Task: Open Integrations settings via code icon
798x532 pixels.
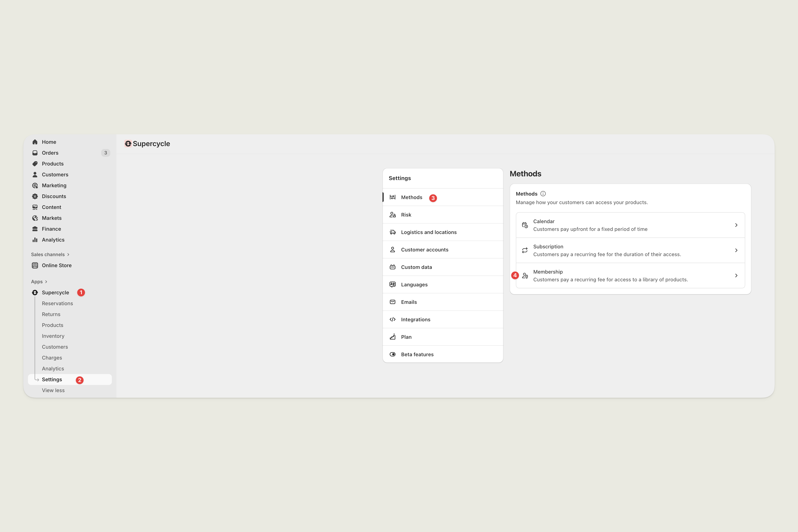Action: pos(392,319)
